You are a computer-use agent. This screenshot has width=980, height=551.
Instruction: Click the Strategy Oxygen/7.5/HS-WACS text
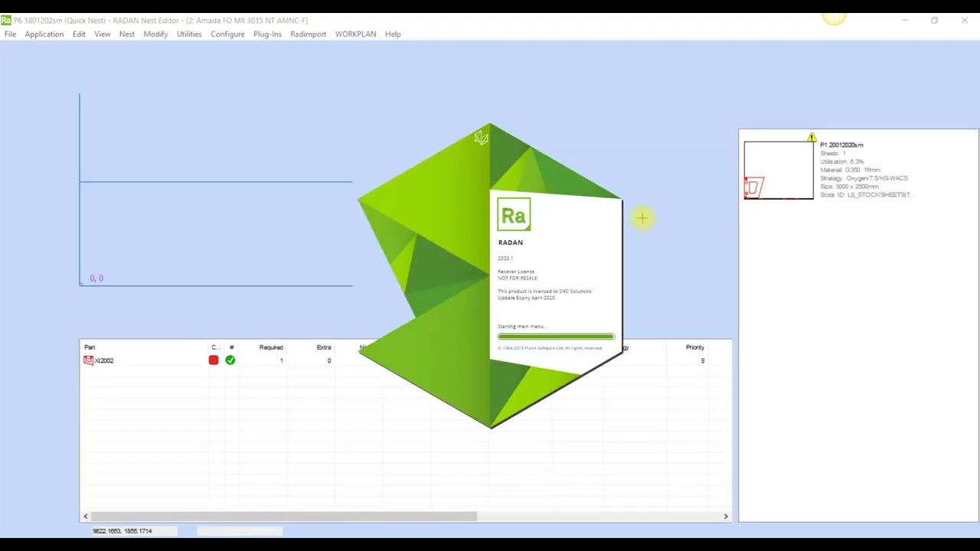[864, 178]
